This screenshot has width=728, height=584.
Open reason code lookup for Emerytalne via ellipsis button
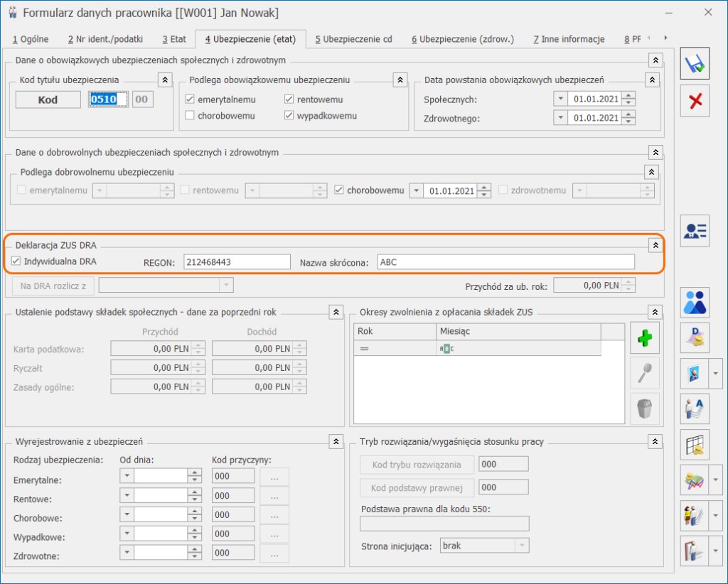pyautogui.click(x=274, y=475)
